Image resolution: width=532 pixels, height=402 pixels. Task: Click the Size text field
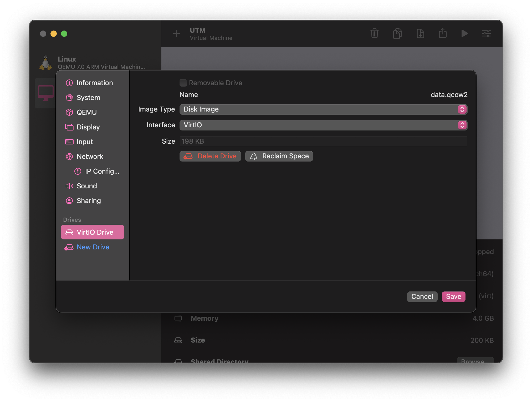(x=323, y=141)
